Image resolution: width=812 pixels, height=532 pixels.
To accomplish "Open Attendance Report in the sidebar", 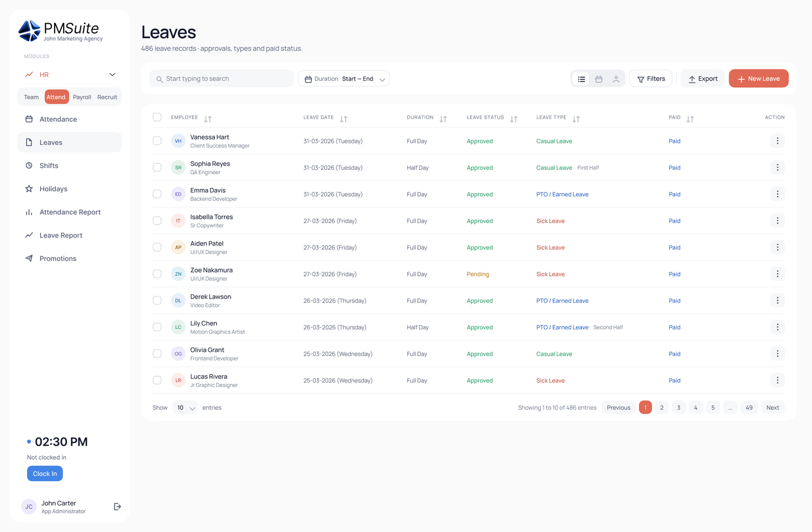I will click(69, 212).
